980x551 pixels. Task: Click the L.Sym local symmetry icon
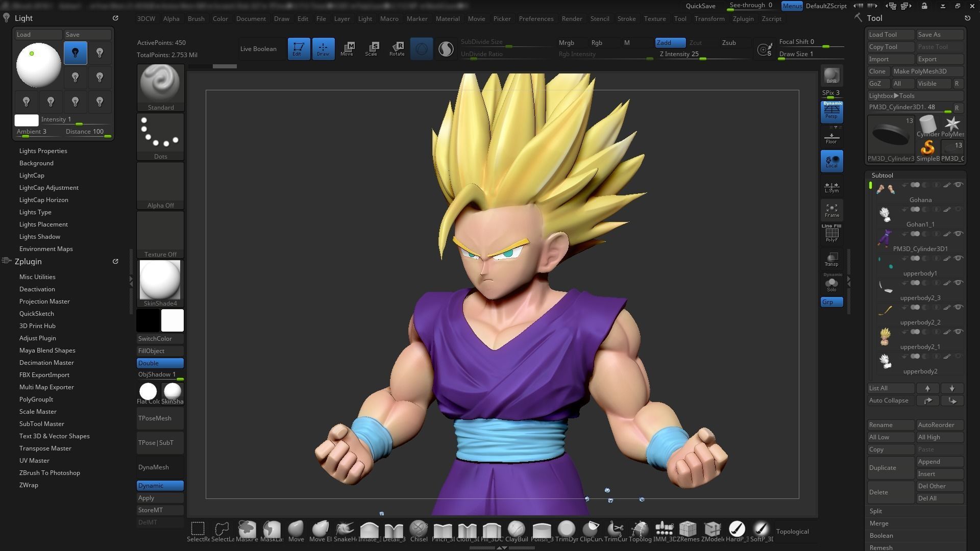coord(831,187)
